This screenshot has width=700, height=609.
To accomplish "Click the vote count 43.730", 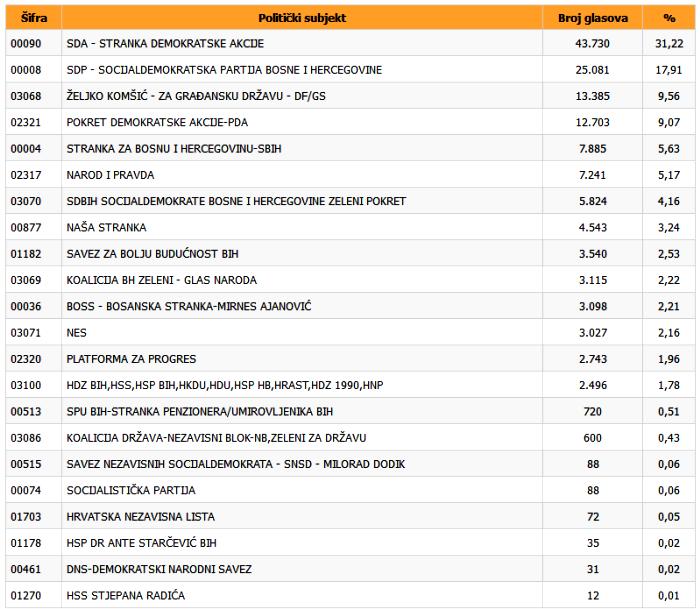I will 592,43.
